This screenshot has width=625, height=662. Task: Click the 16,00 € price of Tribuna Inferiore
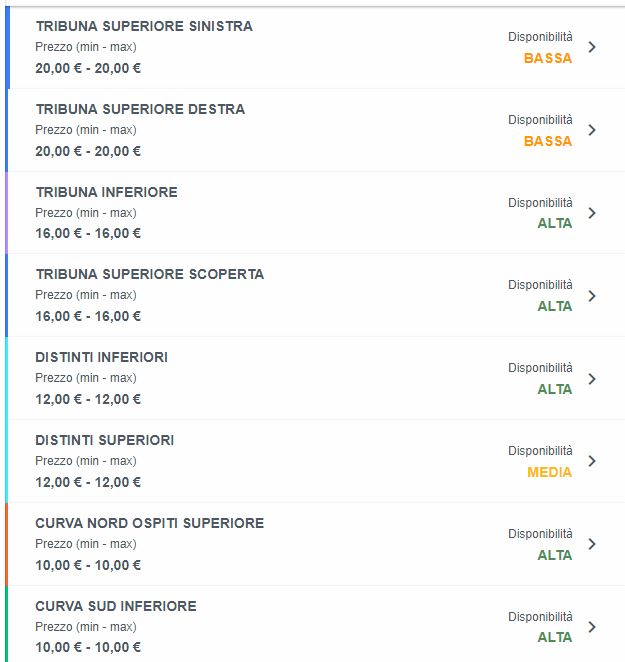pos(88,233)
